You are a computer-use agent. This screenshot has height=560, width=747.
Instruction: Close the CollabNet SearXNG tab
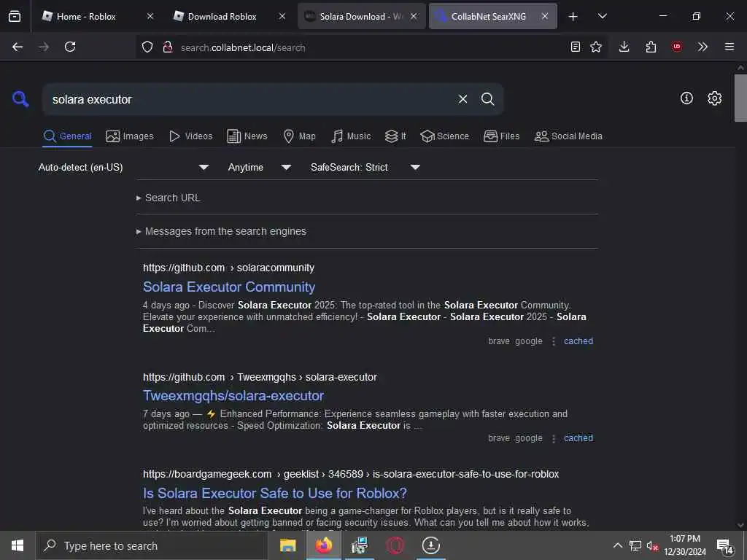[544, 16]
